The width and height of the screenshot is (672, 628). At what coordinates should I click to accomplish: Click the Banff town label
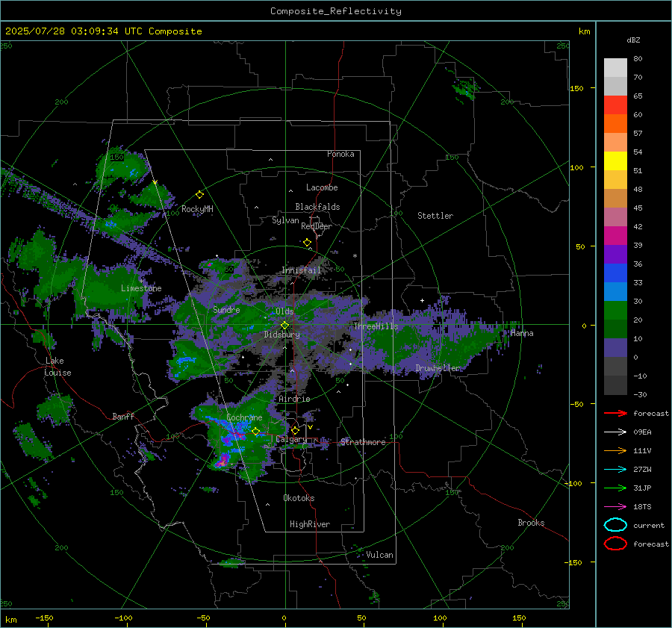[x=123, y=416]
